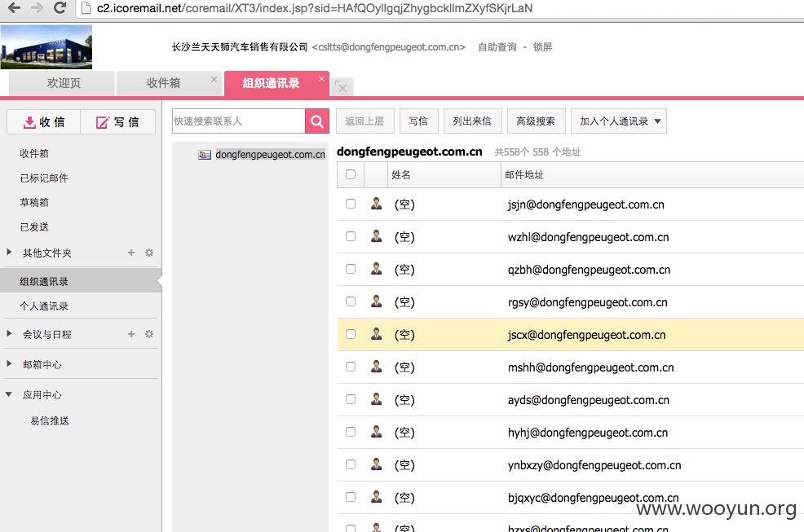This screenshot has width=804, height=532.
Task: Click the magnifier search button for contacts
Action: pos(317,121)
